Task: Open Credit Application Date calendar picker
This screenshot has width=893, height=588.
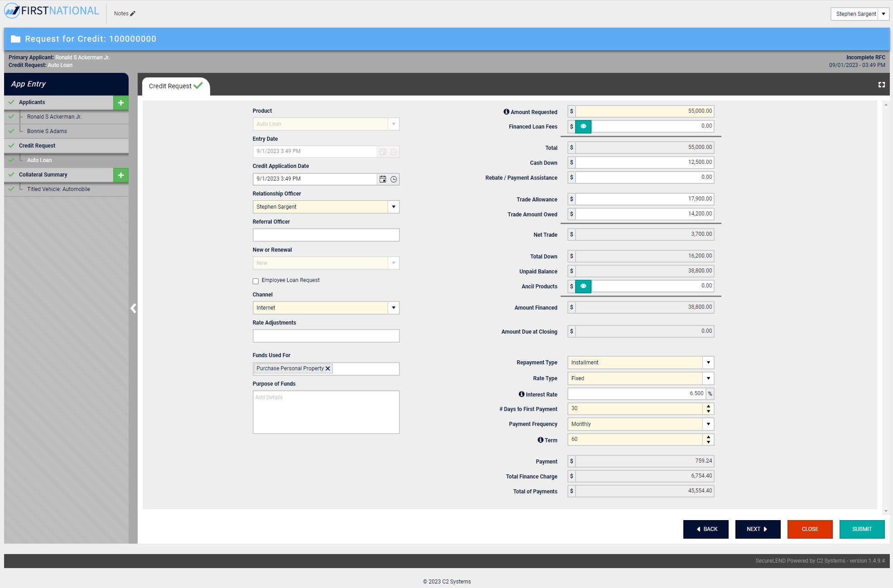Action: tap(383, 179)
